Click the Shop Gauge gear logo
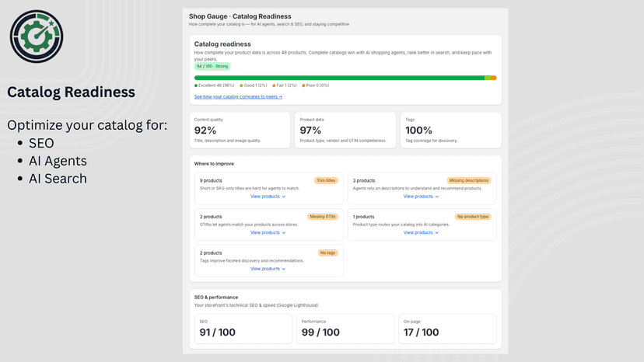The width and height of the screenshot is (644, 362). (x=37, y=37)
